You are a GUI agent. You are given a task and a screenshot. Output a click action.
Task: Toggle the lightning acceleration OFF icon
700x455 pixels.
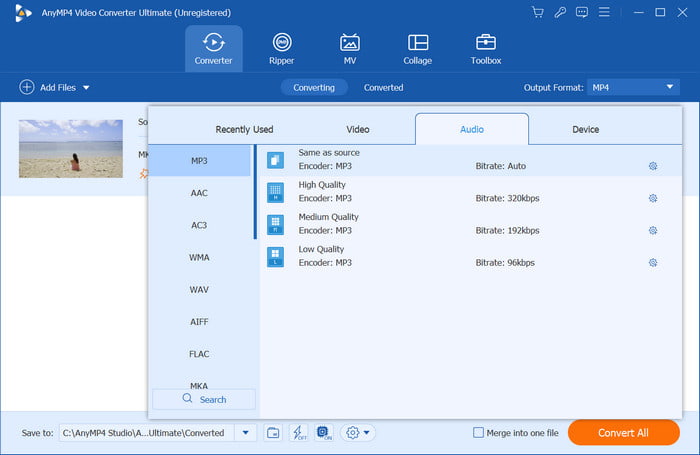coord(299,433)
